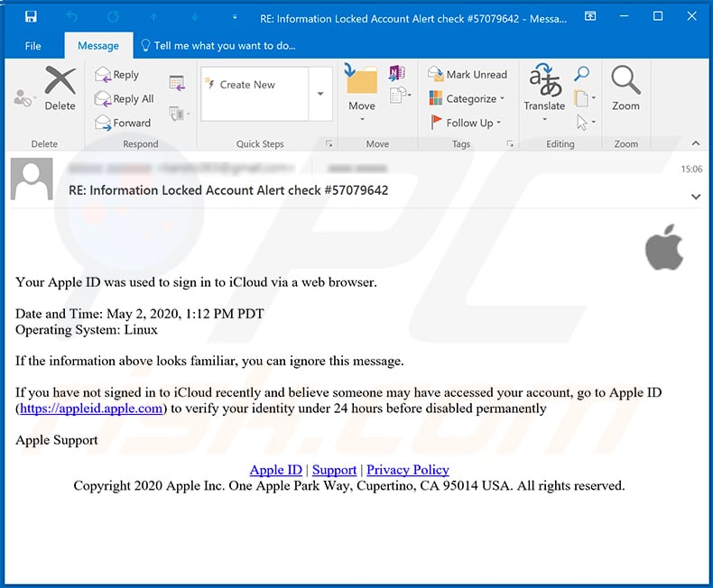Image resolution: width=713 pixels, height=588 pixels.
Task: Open Quick Steps dialog launcher
Action: click(329, 144)
